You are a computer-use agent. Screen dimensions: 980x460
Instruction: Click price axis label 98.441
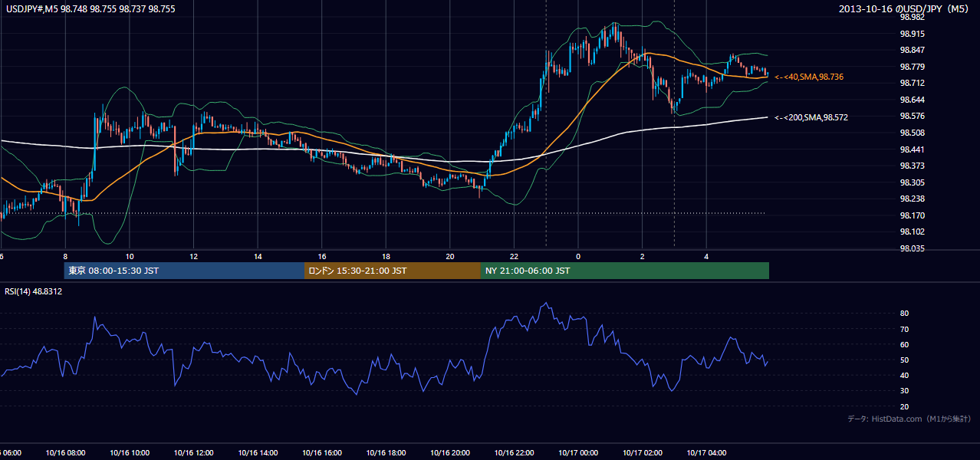click(x=912, y=149)
